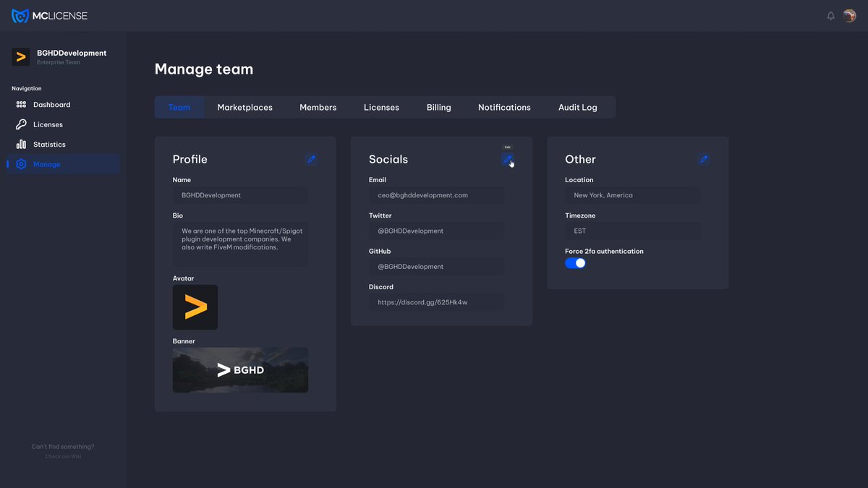Disable Force 2fa authentication switch
This screenshot has height=488, width=868.
576,263
